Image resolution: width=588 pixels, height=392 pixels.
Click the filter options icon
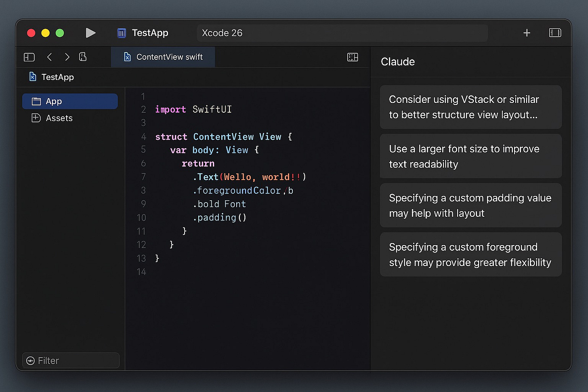click(30, 361)
